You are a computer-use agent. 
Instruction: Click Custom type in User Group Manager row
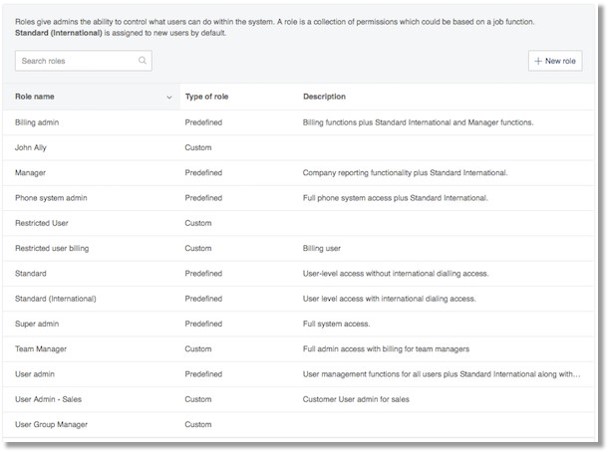pos(198,424)
